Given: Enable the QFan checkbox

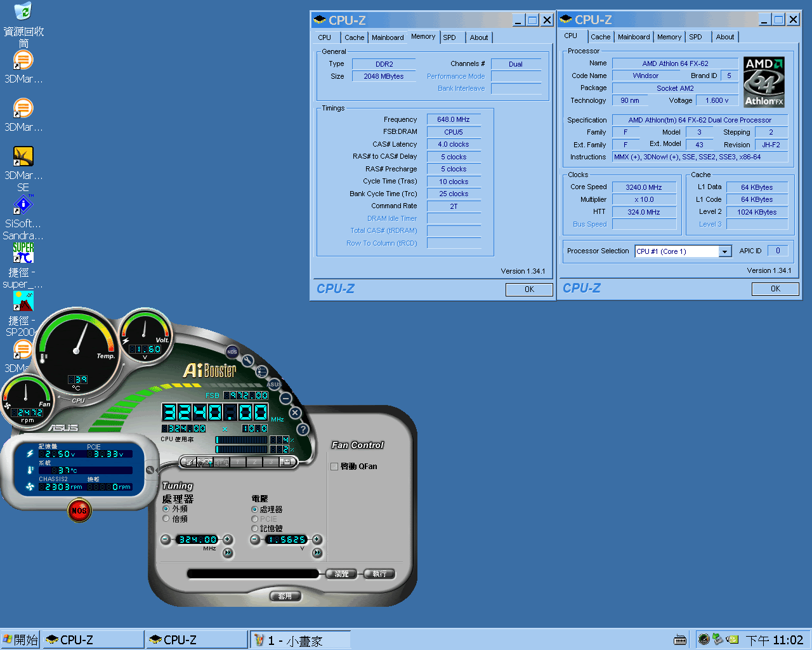Looking at the screenshot, I should point(334,467).
